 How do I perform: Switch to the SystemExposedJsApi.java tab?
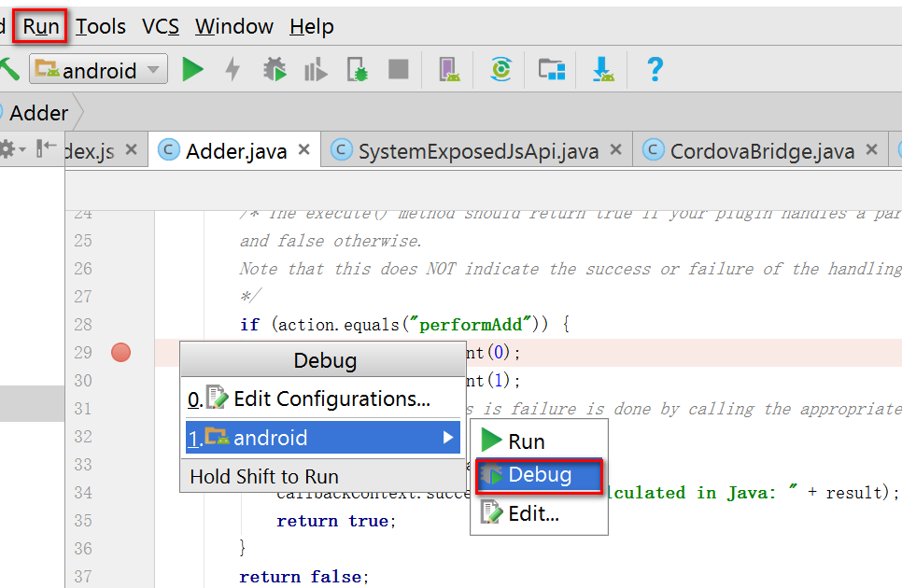(478, 151)
